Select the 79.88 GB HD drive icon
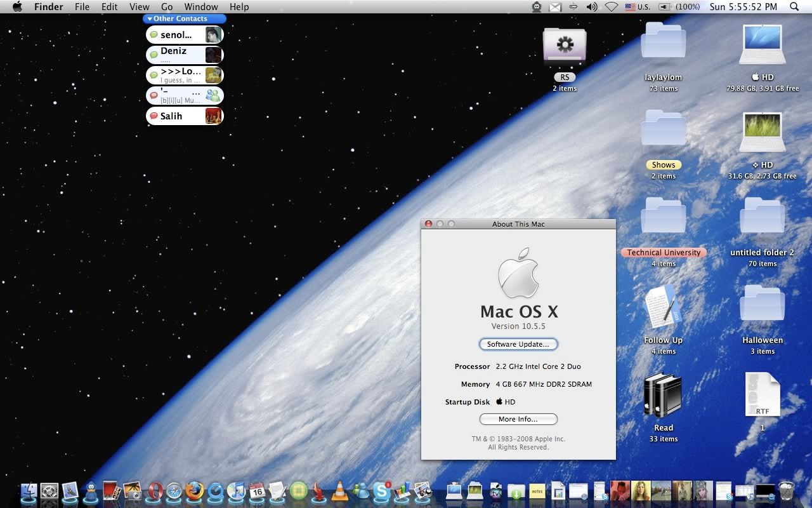Image resolution: width=812 pixels, height=508 pixels. tap(763, 44)
